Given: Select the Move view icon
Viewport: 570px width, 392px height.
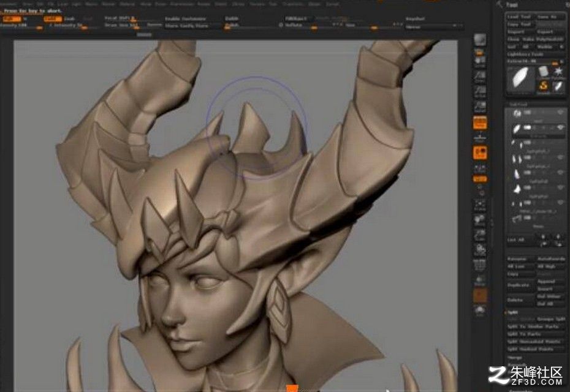Looking at the screenshot, I should 480,219.
